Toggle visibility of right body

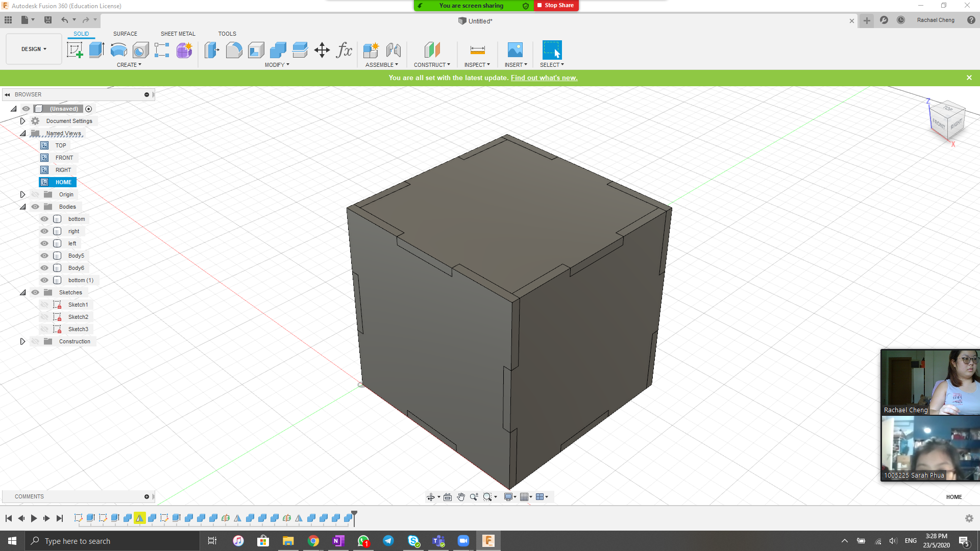[44, 231]
